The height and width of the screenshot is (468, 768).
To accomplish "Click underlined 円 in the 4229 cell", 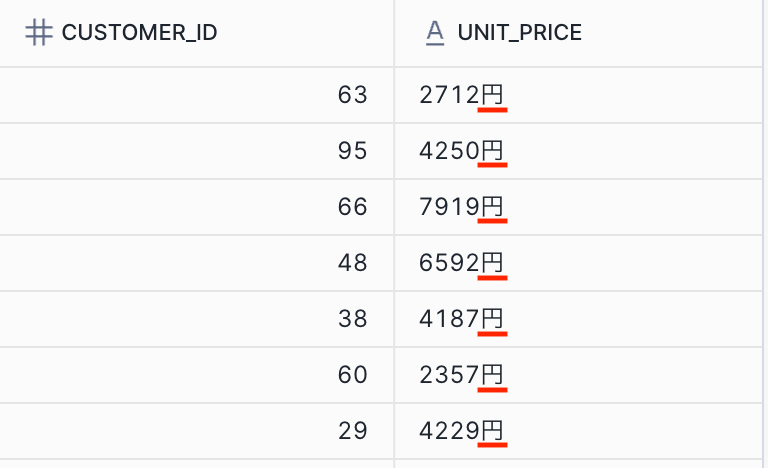I will pyautogui.click(x=493, y=432).
